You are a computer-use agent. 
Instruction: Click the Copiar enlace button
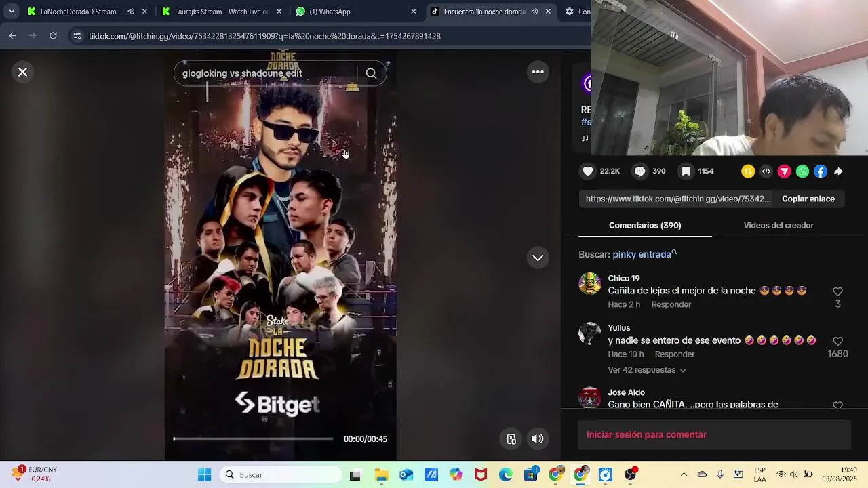(x=808, y=199)
